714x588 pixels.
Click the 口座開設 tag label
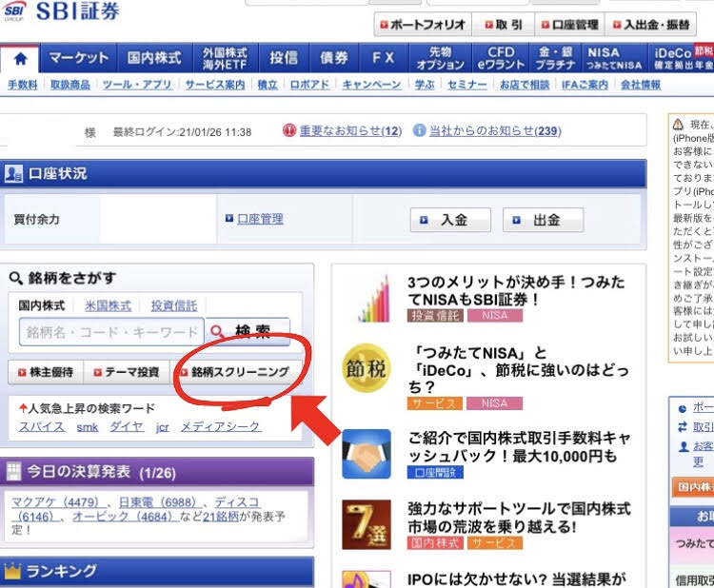(435, 473)
